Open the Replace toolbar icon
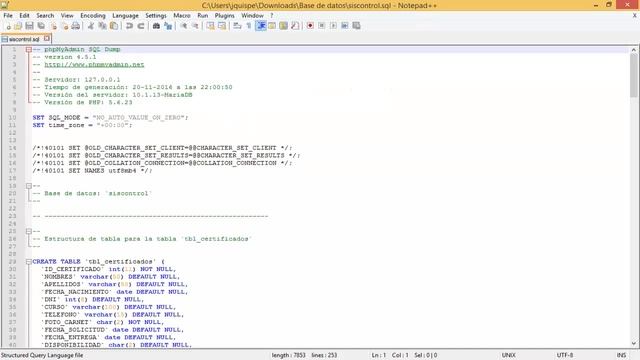640x360 pixels. pos(168,26)
